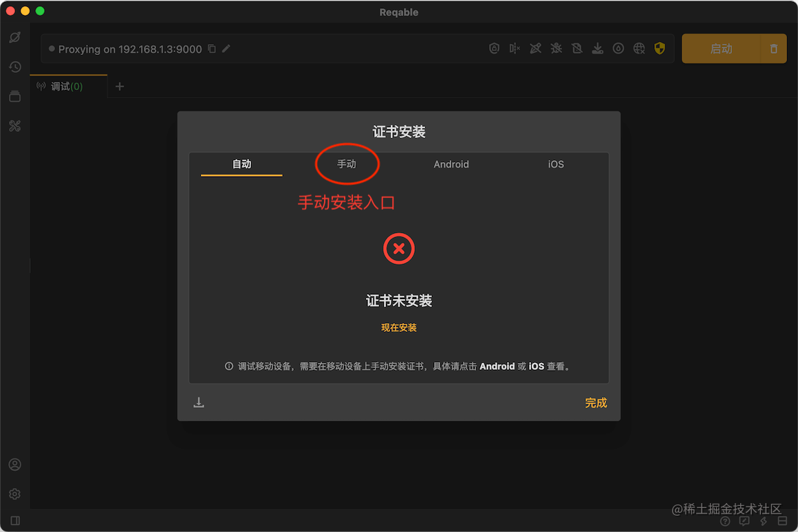
Task: Click the copy icon beside proxy address
Action: [x=212, y=49]
